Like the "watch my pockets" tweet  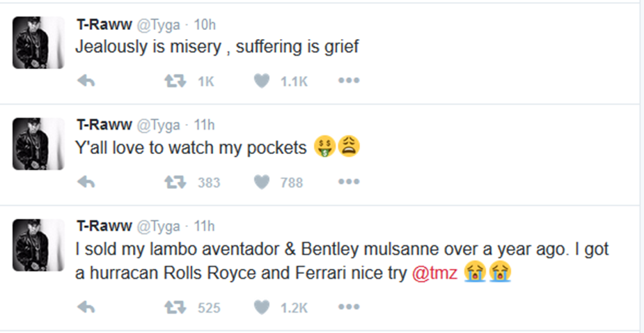(x=262, y=183)
